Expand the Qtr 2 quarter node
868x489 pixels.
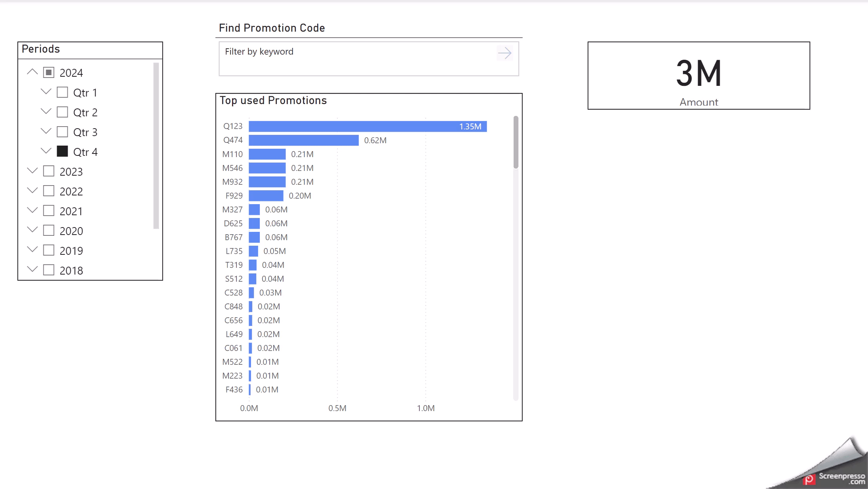coord(46,112)
